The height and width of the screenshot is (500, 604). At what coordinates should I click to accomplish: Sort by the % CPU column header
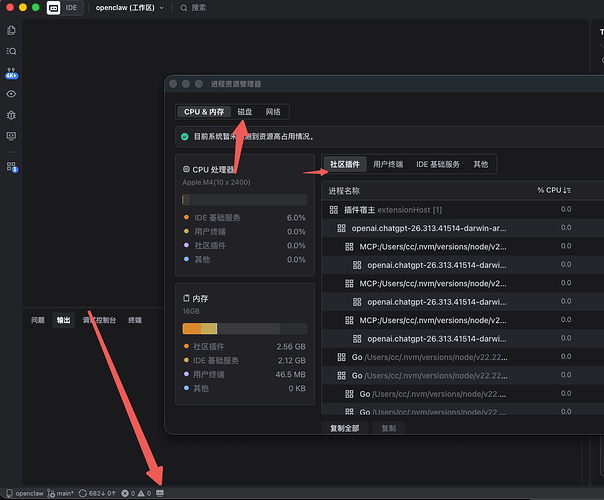point(554,190)
